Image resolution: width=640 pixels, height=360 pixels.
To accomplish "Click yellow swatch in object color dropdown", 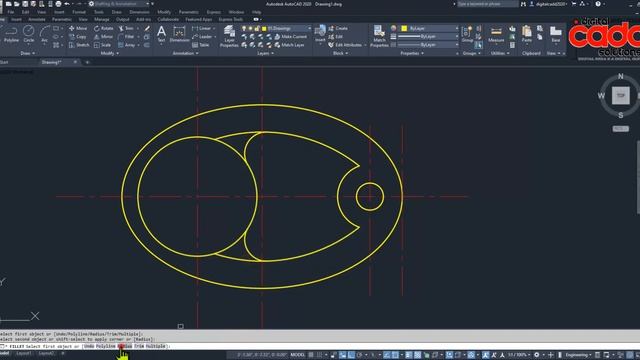I will click(404, 28).
